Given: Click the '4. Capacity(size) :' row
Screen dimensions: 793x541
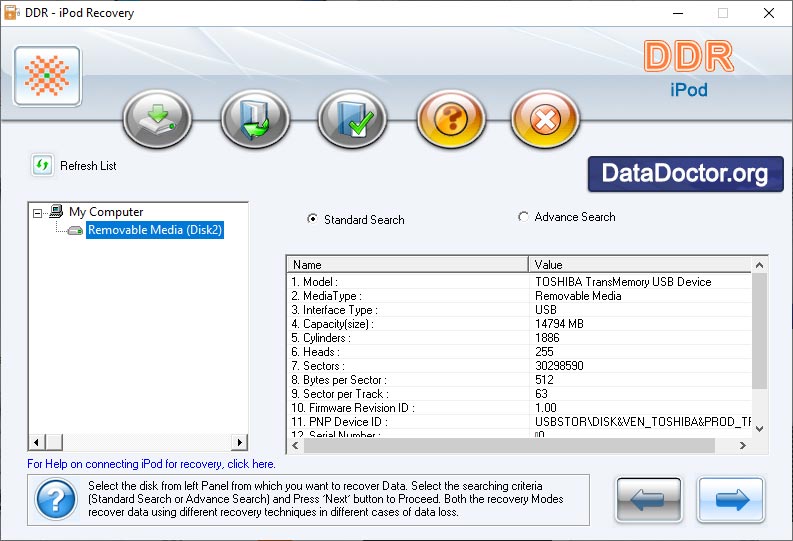Looking at the screenshot, I should (519, 324).
